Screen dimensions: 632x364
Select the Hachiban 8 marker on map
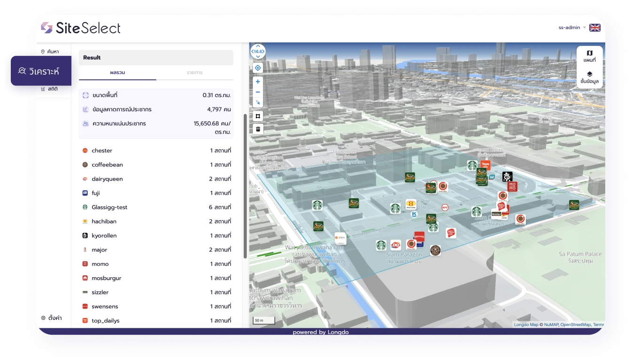tap(411, 205)
